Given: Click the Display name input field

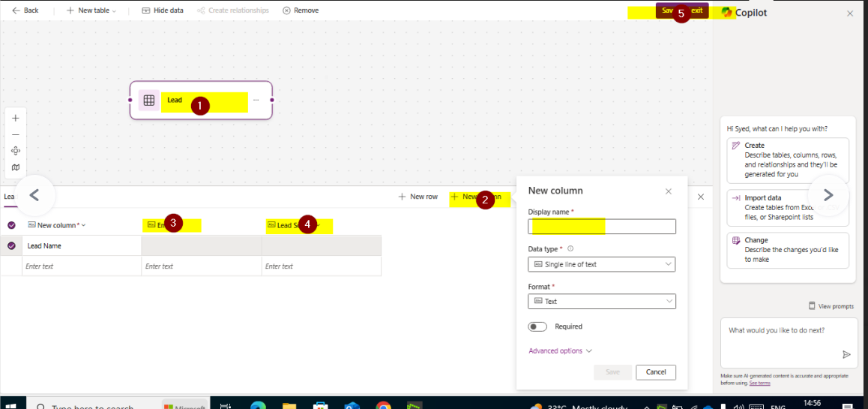Looking at the screenshot, I should [602, 226].
